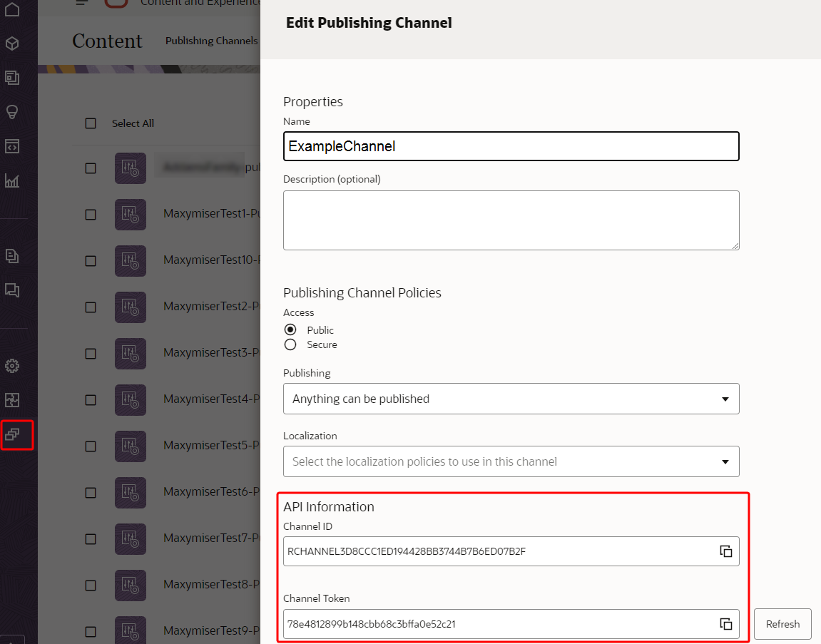Image resolution: width=821 pixels, height=644 pixels.
Task: Open the lightbulb icon in the sidebar
Action: [12, 112]
